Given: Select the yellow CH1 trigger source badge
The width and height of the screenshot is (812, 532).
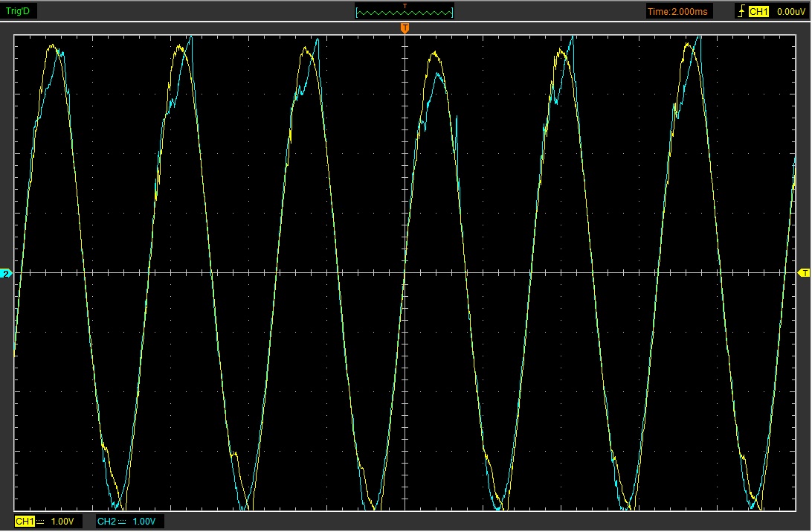Looking at the screenshot, I should [x=758, y=11].
